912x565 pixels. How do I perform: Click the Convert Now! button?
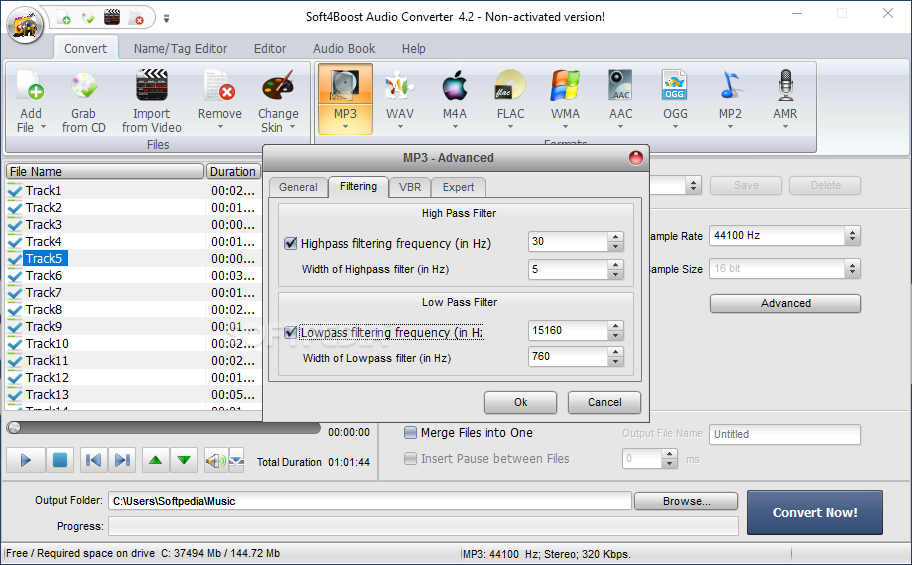click(815, 512)
